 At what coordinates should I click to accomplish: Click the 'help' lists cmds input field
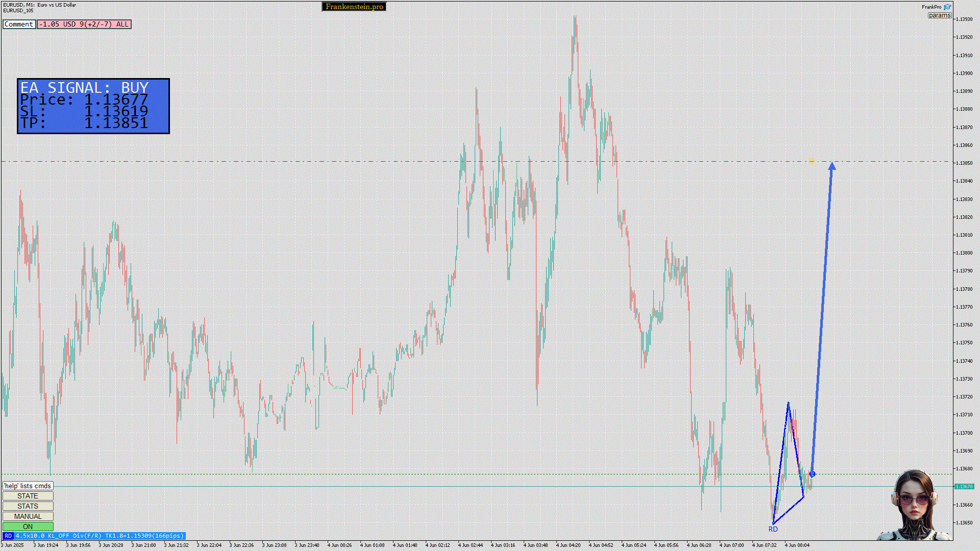coord(28,486)
